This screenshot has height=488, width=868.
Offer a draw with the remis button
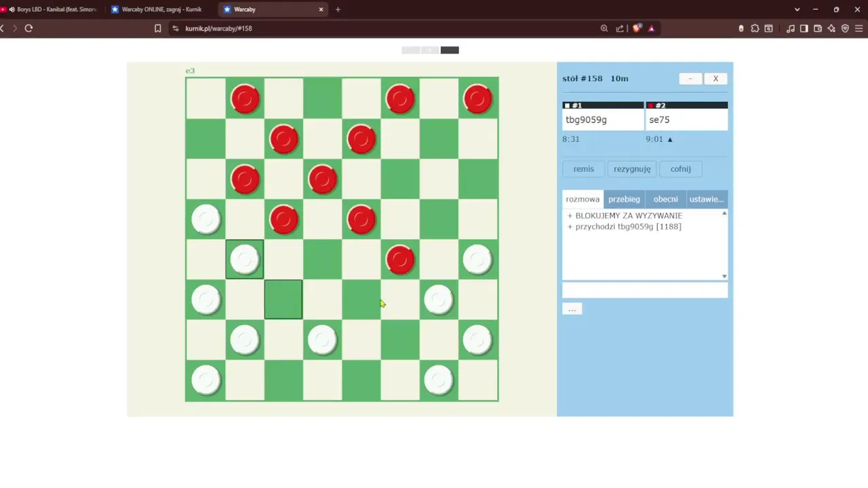(x=583, y=169)
